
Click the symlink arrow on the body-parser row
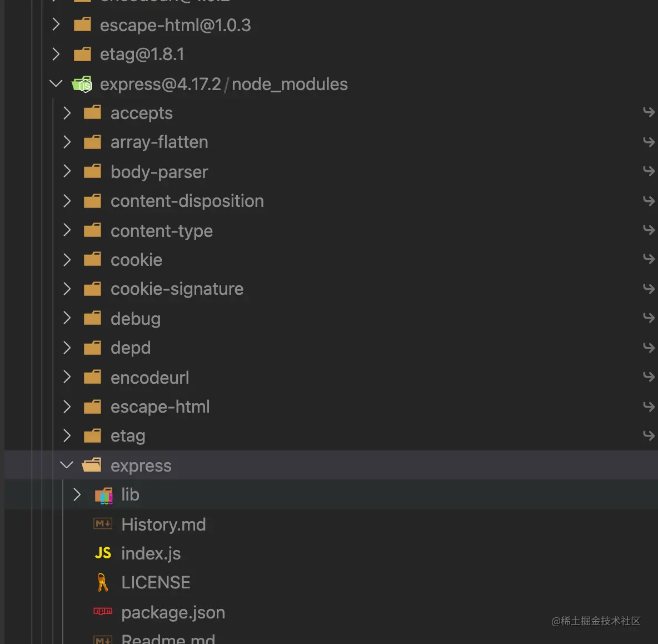649,171
